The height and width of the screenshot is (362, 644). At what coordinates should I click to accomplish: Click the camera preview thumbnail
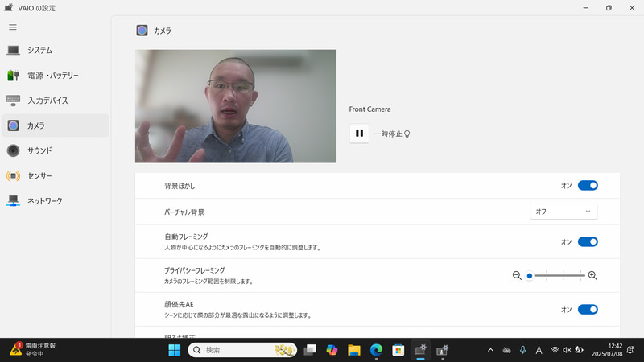tap(236, 106)
